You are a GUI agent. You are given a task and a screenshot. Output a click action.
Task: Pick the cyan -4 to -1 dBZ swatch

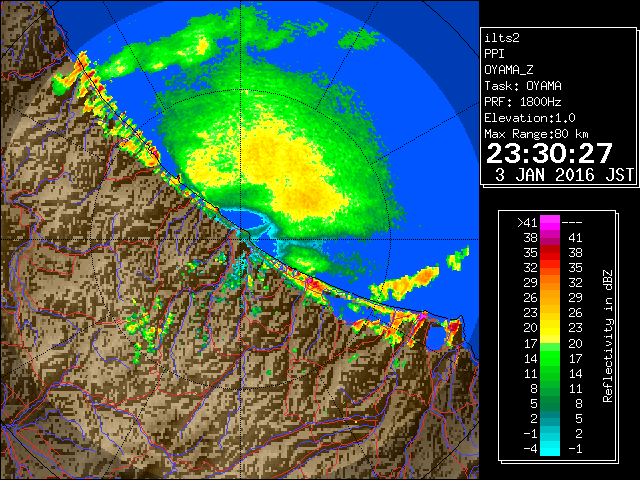(x=550, y=449)
